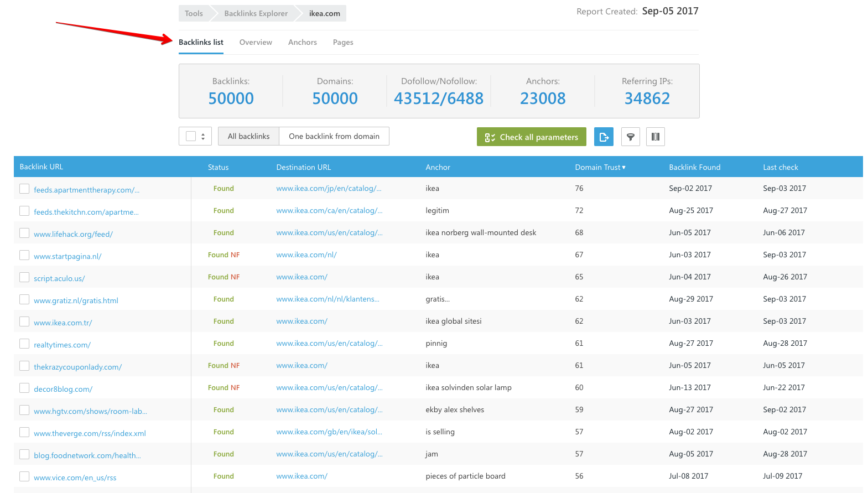Check the realtytimes.com row checkbox
Image resolution: width=868 pixels, height=493 pixels.
click(x=24, y=344)
